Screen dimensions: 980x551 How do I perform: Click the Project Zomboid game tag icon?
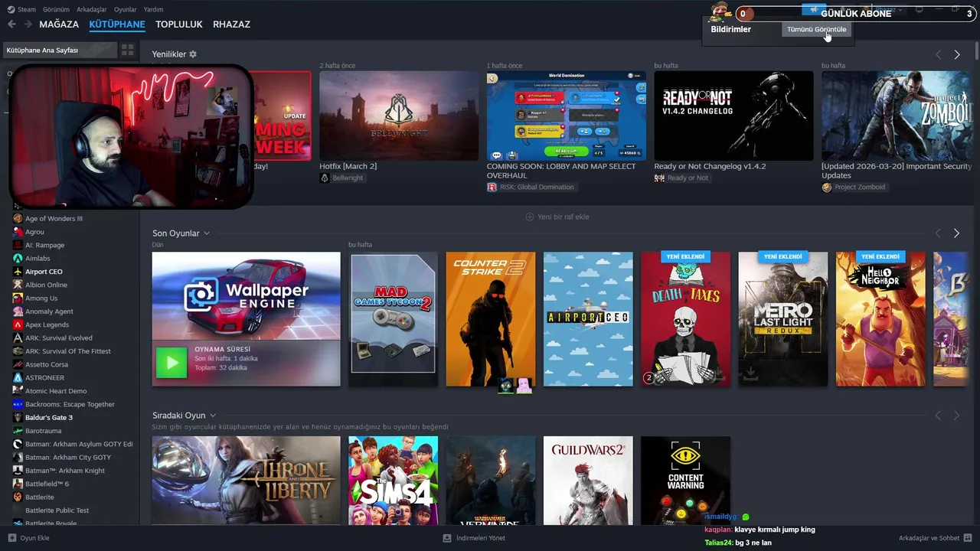(x=827, y=187)
